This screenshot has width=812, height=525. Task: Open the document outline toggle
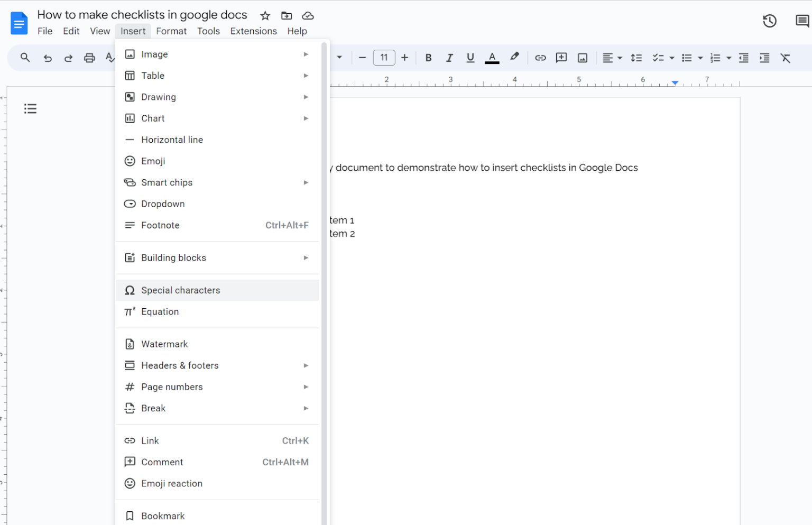(x=30, y=108)
